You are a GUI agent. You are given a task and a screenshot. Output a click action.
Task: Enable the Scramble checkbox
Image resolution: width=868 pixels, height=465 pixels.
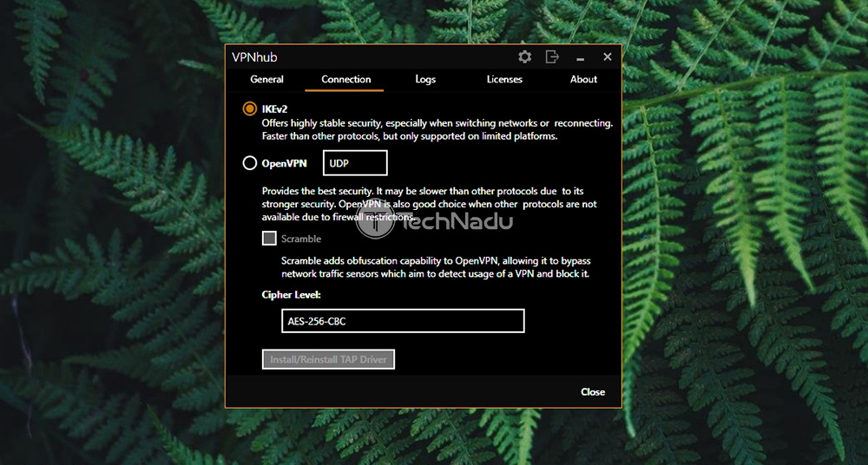269,239
